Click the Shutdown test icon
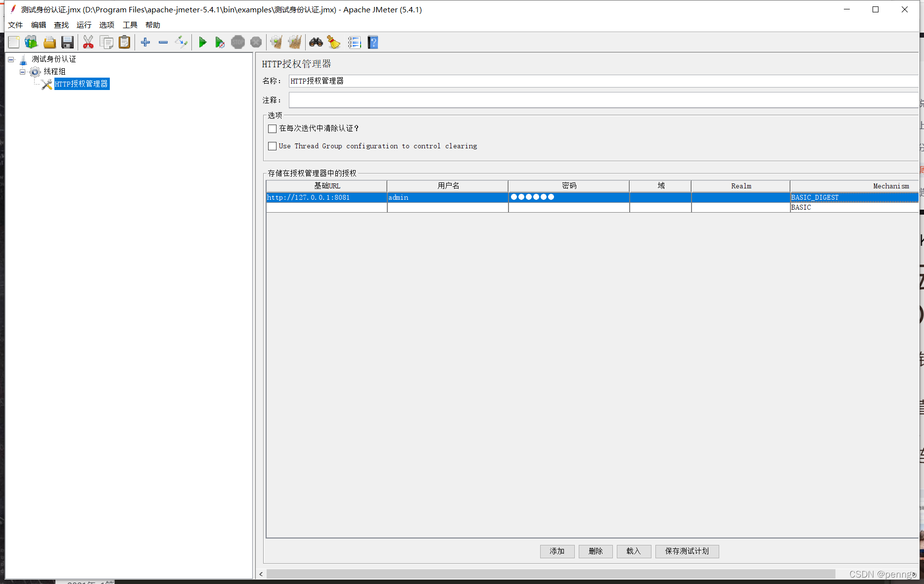Viewport: 924px width, 584px height. point(256,43)
